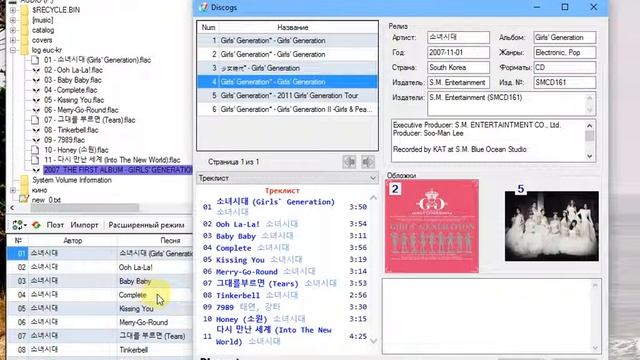Image resolution: width=640 pixels, height=360 pixels.
Task: Click the audio icon beside 02 - Ooh La-La!.flac
Action: pos(36,70)
